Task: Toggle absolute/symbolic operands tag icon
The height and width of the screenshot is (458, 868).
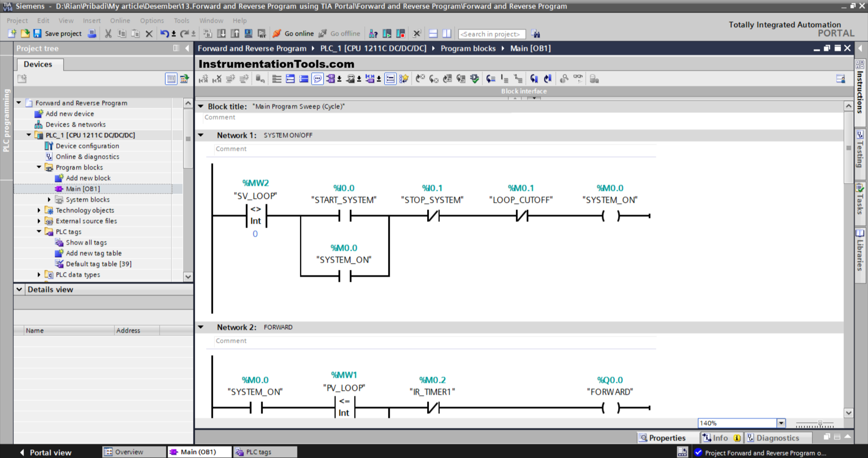Action: point(330,79)
